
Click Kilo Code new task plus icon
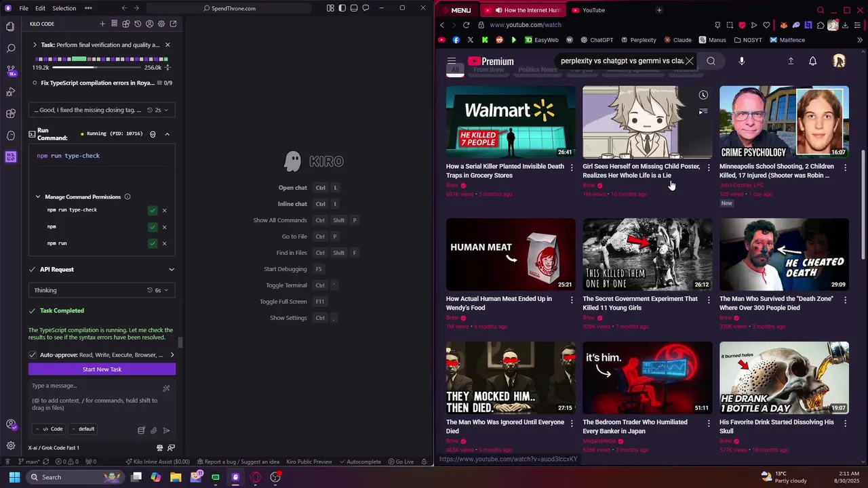[x=102, y=24]
